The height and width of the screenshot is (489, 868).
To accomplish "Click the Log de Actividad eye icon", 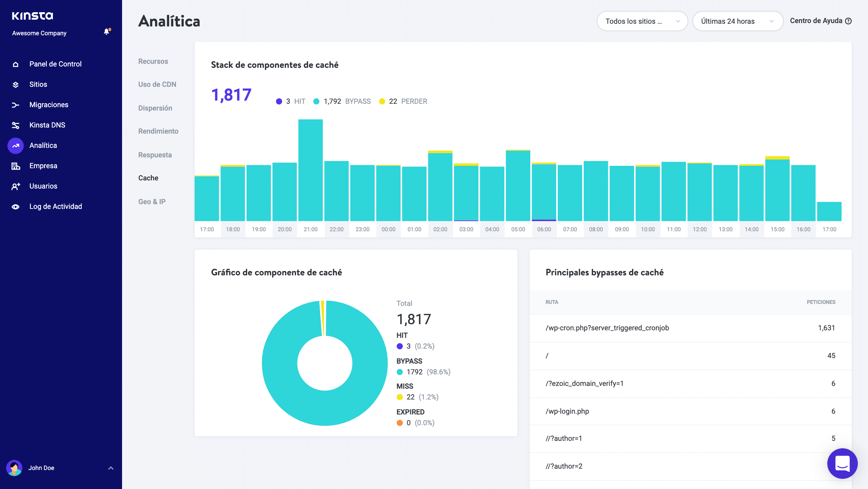I will click(16, 207).
